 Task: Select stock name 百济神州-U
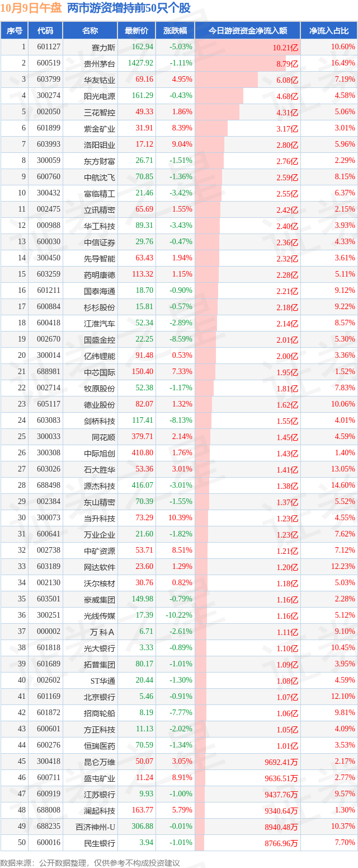96,827
